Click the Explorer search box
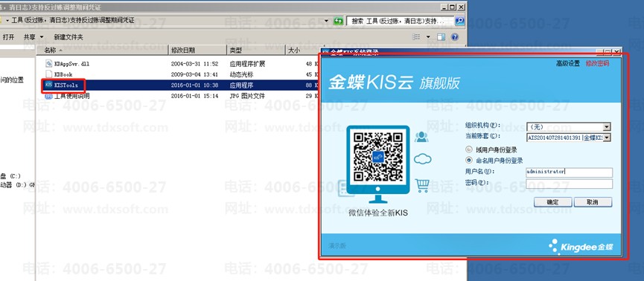 point(401,21)
